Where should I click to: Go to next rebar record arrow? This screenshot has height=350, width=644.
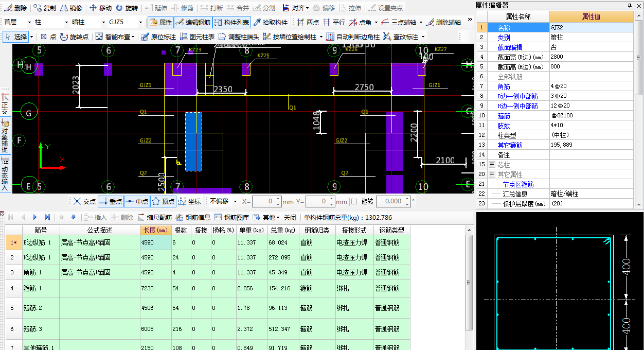[x=35, y=217]
